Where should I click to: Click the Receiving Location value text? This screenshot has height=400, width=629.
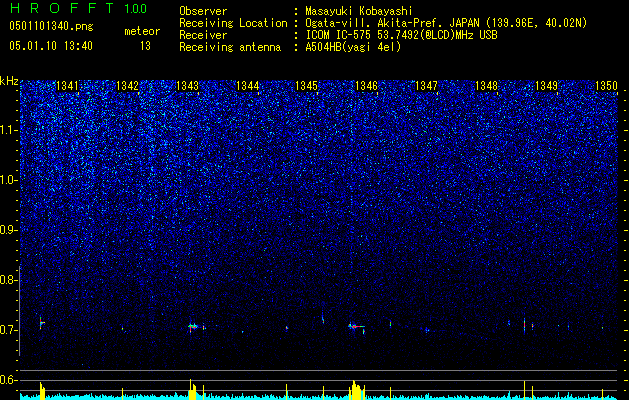[446, 23]
